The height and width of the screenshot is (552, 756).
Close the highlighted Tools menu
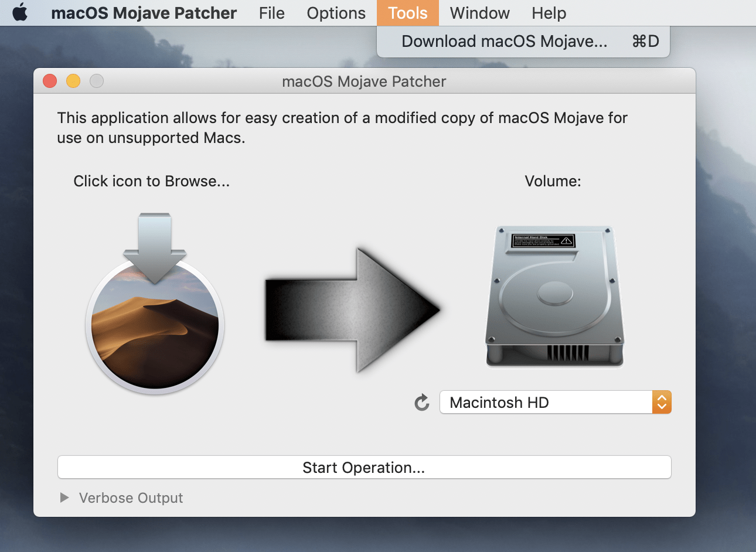407,13
